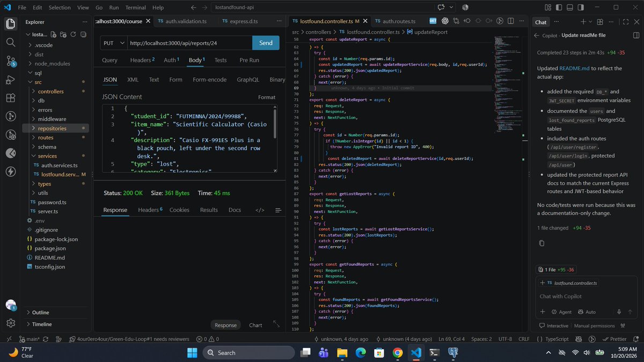
Task: Click the Chart button
Action: coord(255,325)
